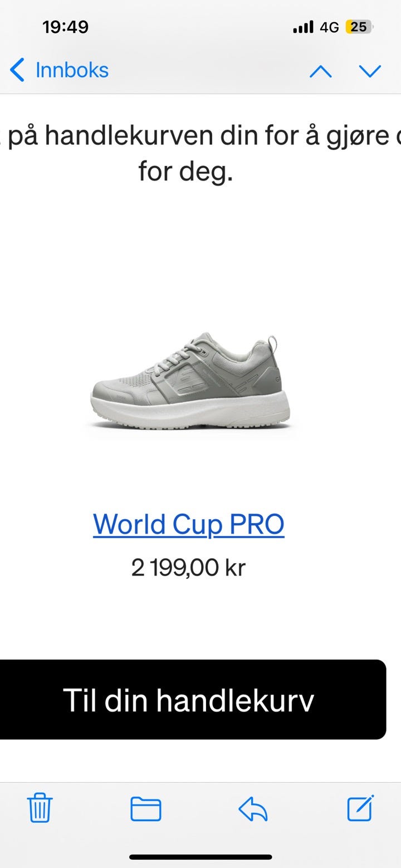The width and height of the screenshot is (401, 868).
Task: Move message using the folder icon
Action: [x=146, y=809]
